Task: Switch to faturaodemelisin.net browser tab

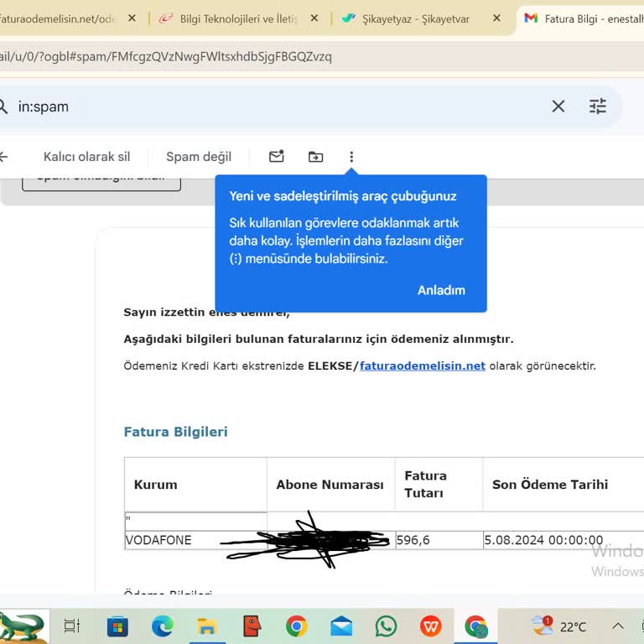Action: pos(58,19)
